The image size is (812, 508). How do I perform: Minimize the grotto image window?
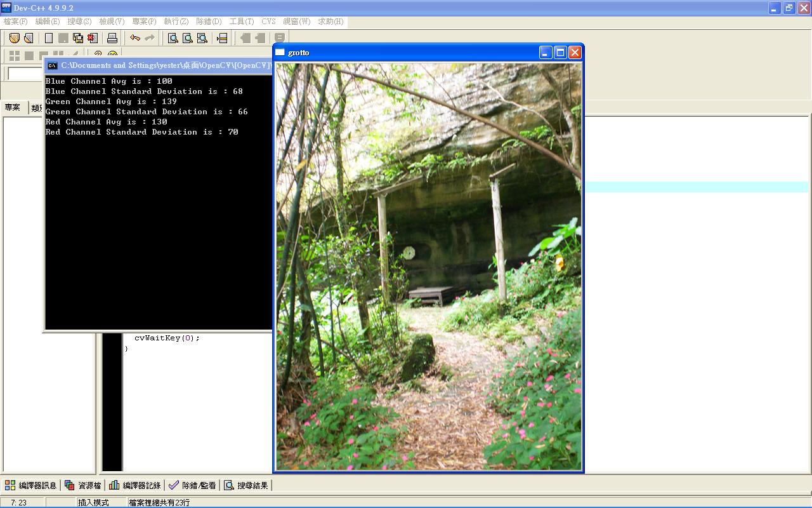[546, 53]
